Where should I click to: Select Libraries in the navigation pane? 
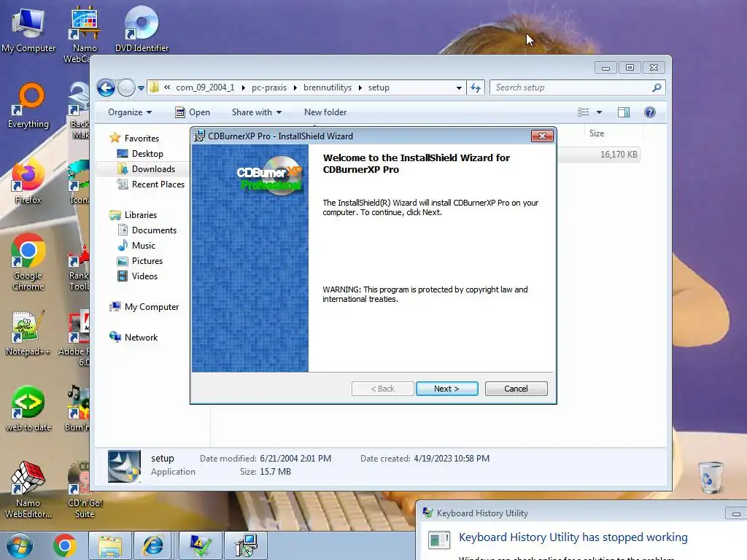[x=141, y=215]
